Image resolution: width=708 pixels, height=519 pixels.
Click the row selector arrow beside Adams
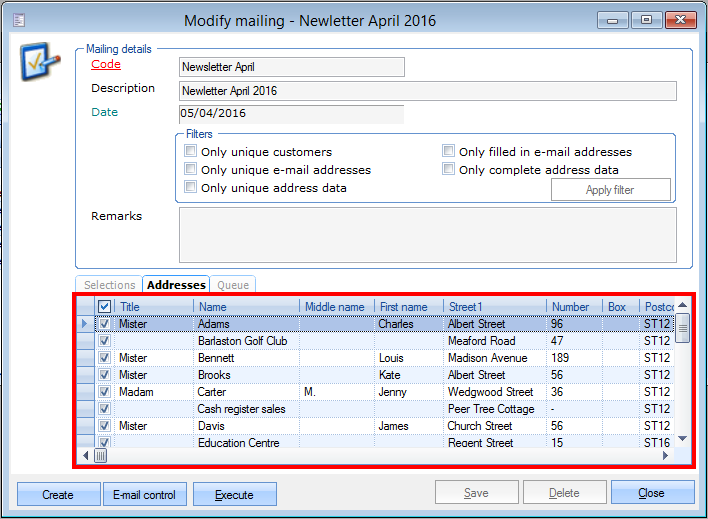pyautogui.click(x=84, y=324)
